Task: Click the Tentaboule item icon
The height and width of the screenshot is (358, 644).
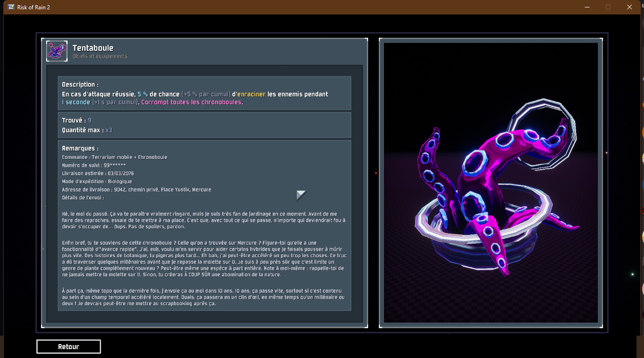Action: [57, 51]
